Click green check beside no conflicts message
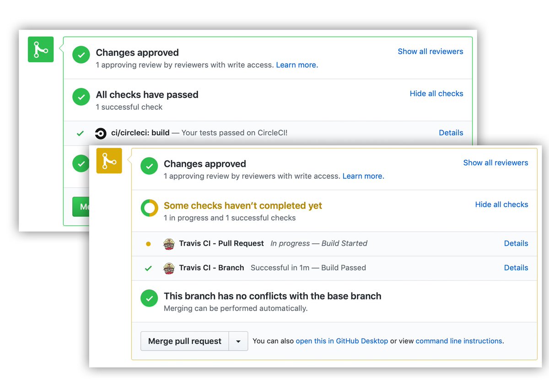Screen dimensions: 549x392 (149, 298)
